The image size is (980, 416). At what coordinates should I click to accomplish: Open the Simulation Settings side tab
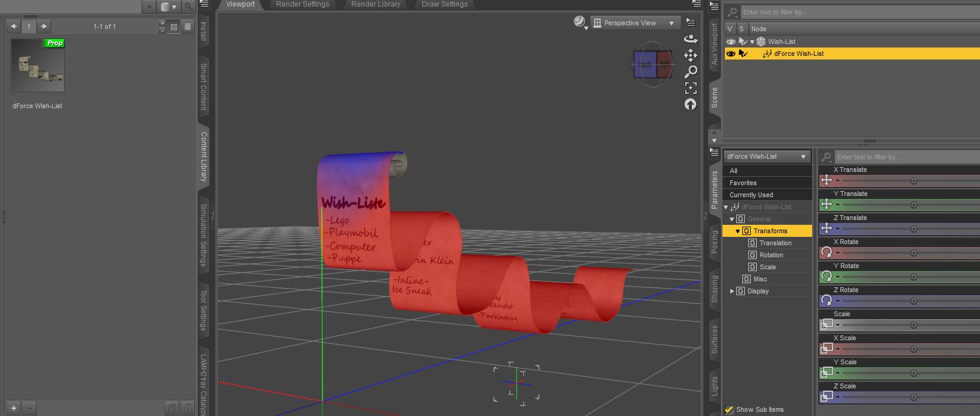point(203,235)
